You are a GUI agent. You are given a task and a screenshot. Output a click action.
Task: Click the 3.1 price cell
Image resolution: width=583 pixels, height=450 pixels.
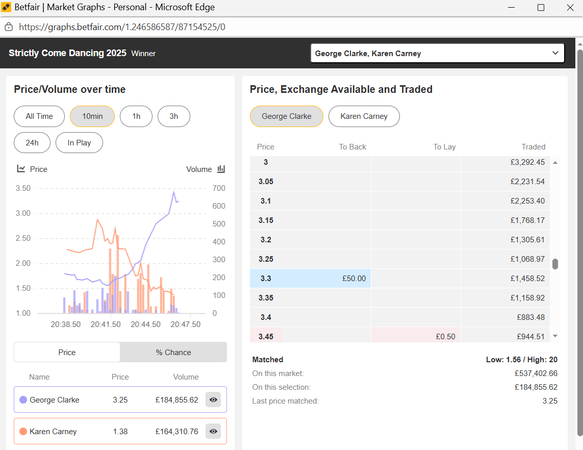[265, 201]
